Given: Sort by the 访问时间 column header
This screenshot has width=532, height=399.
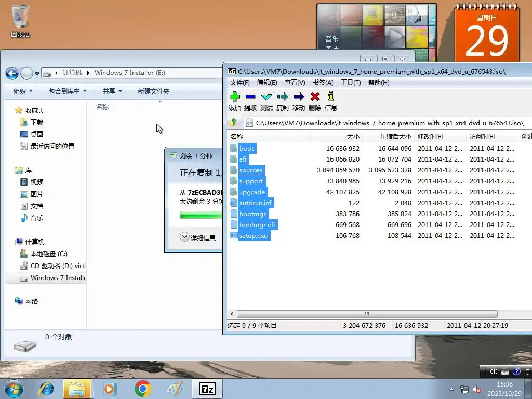Looking at the screenshot, I should click(493, 137).
